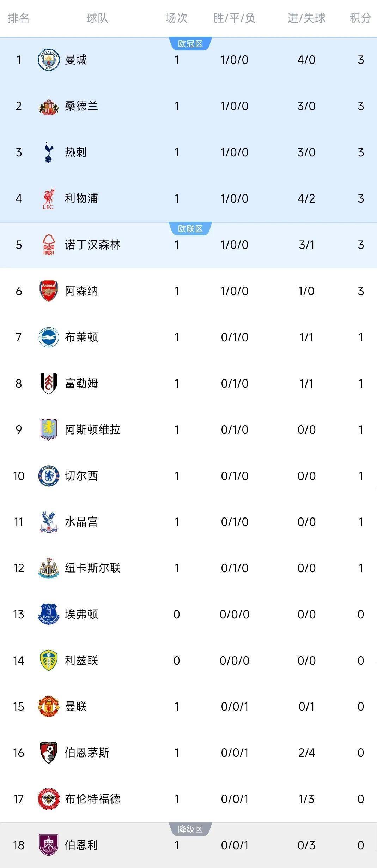This screenshot has height=868, width=377.
Task: Tap the 进/失球 goals column header
Action: coord(306,18)
